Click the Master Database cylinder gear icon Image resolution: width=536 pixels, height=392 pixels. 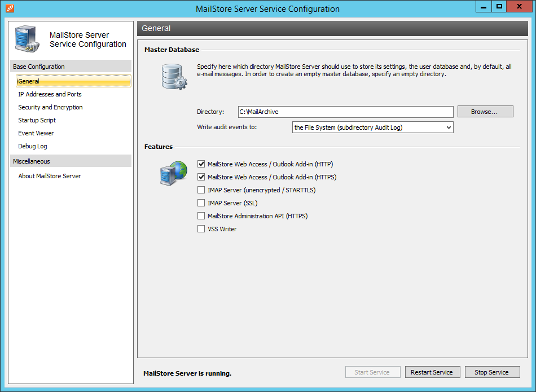click(174, 77)
